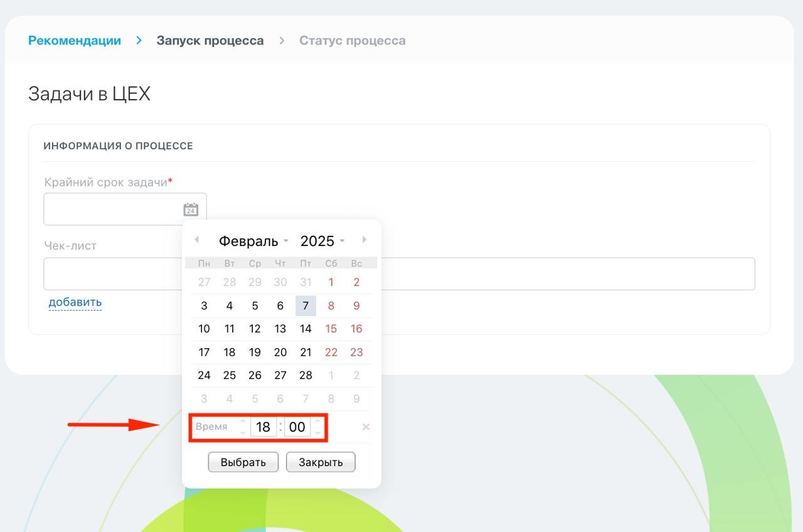The image size is (803, 532).
Task: Decrease the hour value with down arrow
Action: pyautogui.click(x=243, y=433)
